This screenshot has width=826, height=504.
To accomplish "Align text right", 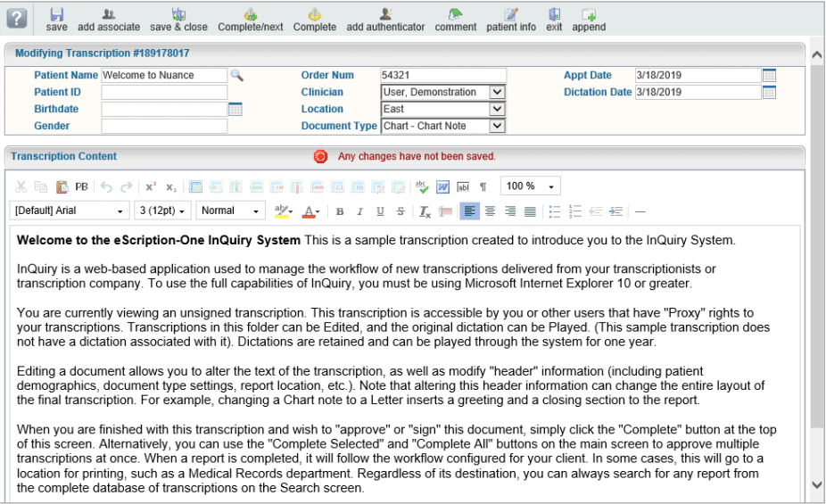I will coord(510,211).
